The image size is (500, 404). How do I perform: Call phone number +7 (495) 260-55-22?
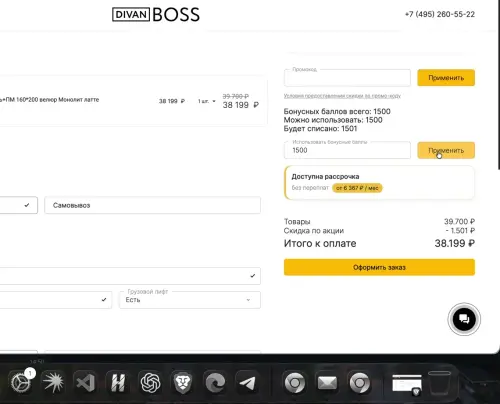pos(440,14)
